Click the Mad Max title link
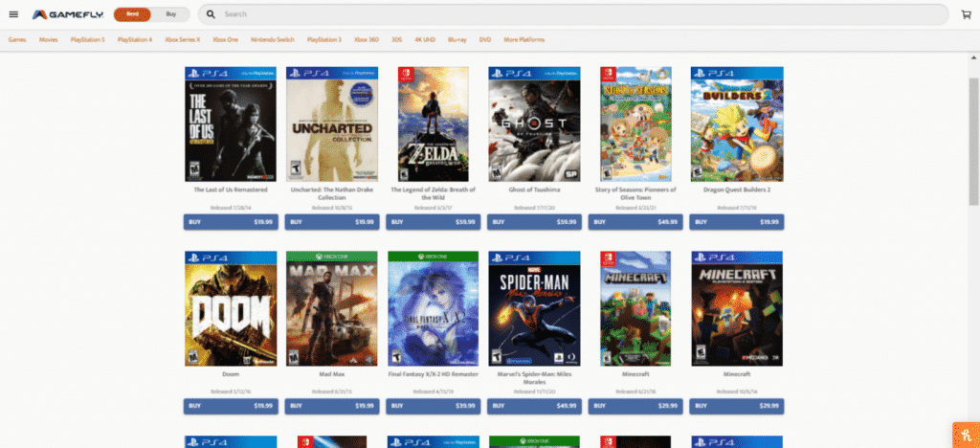This screenshot has height=448, width=980. pyautogui.click(x=332, y=374)
